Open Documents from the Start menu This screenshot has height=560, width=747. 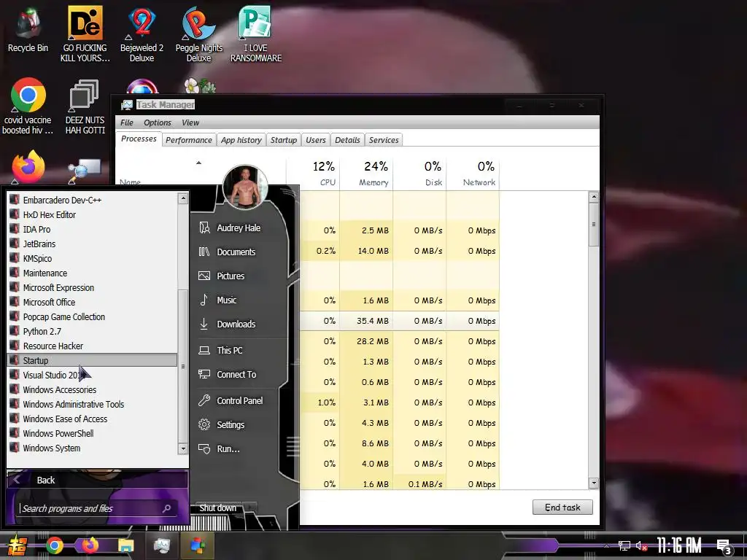coord(236,252)
